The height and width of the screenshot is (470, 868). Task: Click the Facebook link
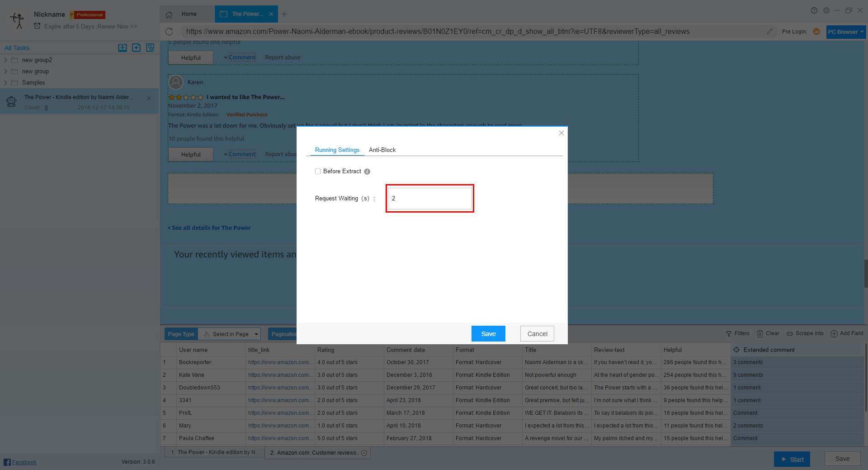click(24, 462)
